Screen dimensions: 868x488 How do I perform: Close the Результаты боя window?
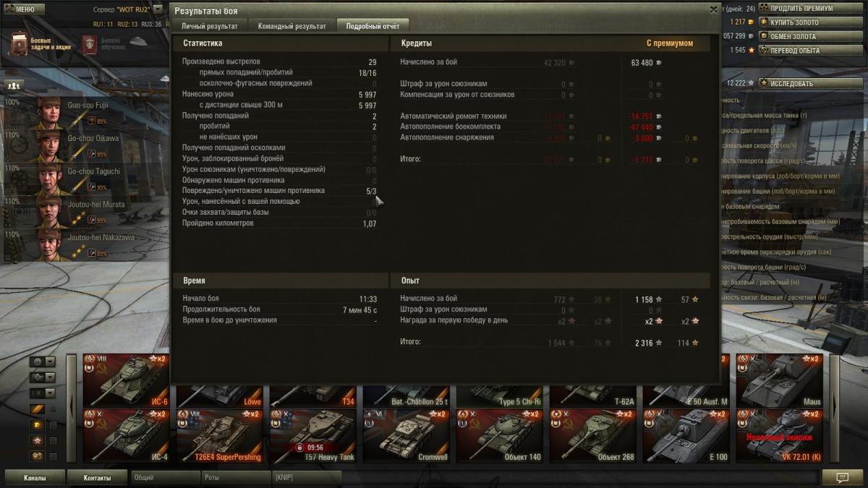pos(714,9)
